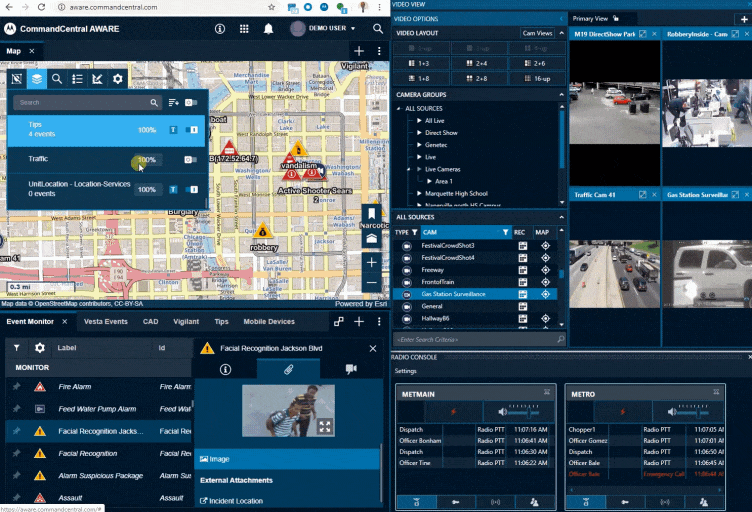The height and width of the screenshot is (512, 752).
Task: Open the Incident Location link
Action: (x=235, y=500)
